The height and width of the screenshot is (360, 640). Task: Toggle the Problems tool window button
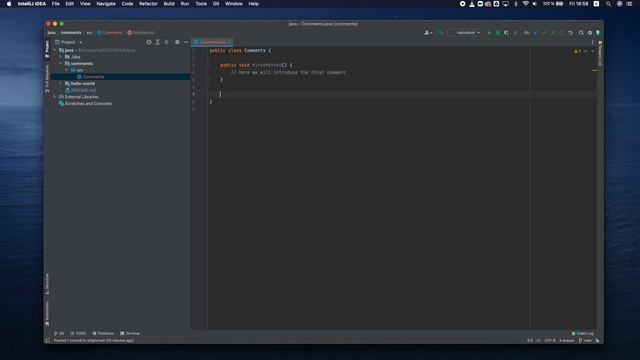pyautogui.click(x=103, y=333)
